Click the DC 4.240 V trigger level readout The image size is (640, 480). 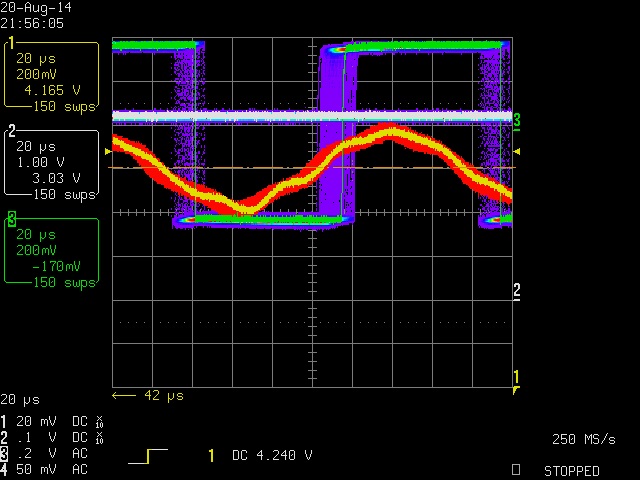point(272,456)
